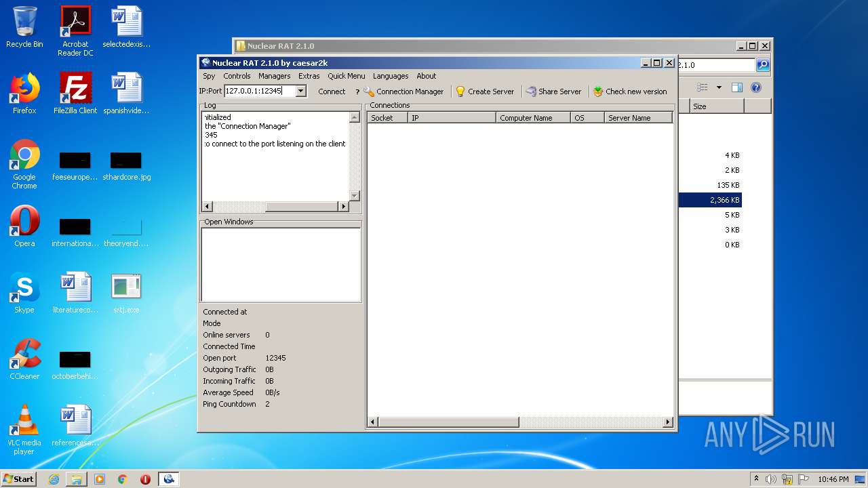This screenshot has height=488, width=868.
Task: Select the 135 KB file row
Action: point(710,185)
